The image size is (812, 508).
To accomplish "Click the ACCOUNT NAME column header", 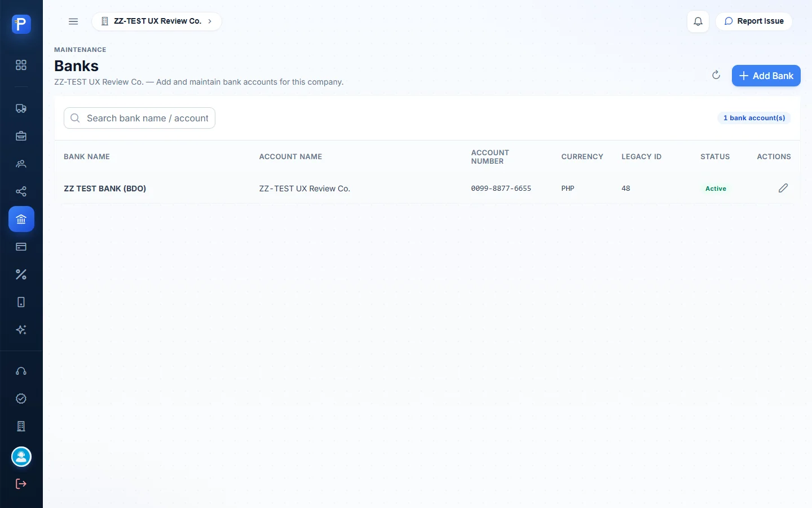I will pyautogui.click(x=290, y=157).
